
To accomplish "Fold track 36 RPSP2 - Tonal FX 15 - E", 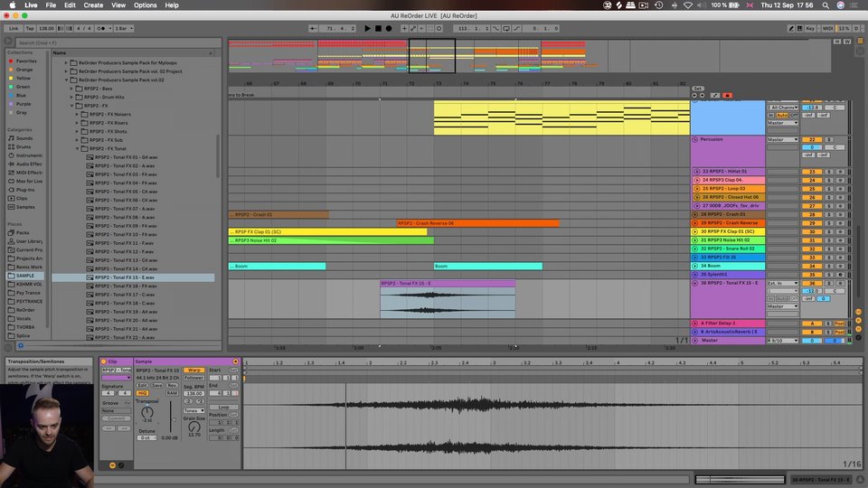I will (x=694, y=283).
